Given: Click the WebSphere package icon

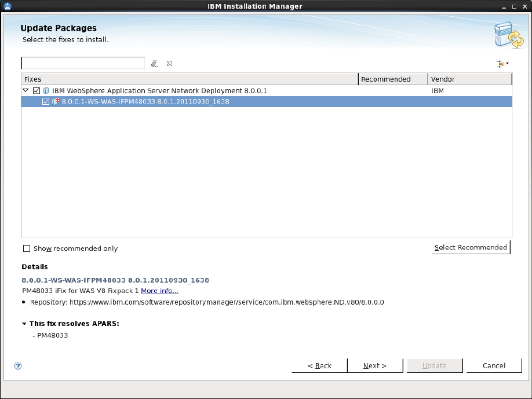Looking at the screenshot, I should [46, 90].
